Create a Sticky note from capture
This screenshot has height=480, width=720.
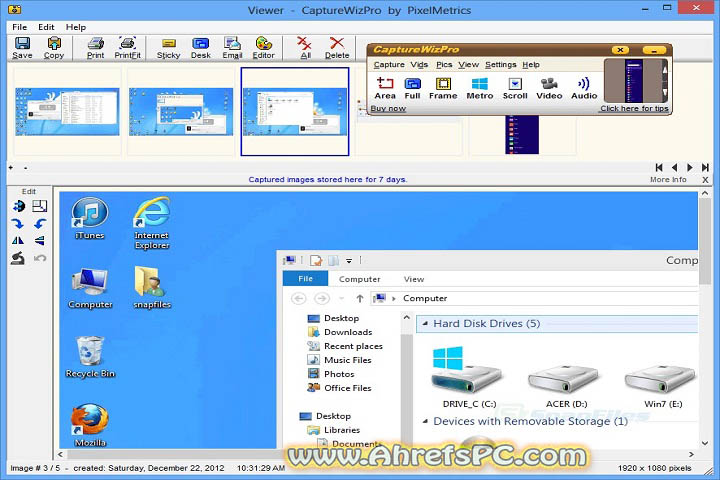coord(169,48)
